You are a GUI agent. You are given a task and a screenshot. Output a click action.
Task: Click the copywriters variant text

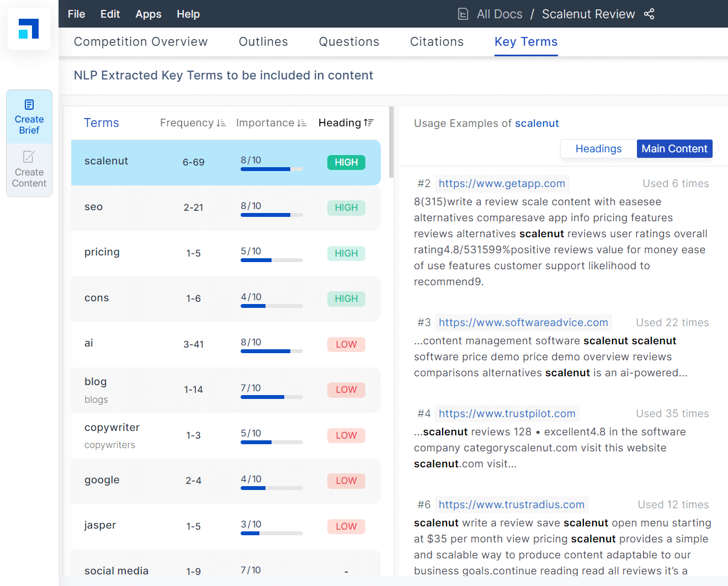pos(110,445)
